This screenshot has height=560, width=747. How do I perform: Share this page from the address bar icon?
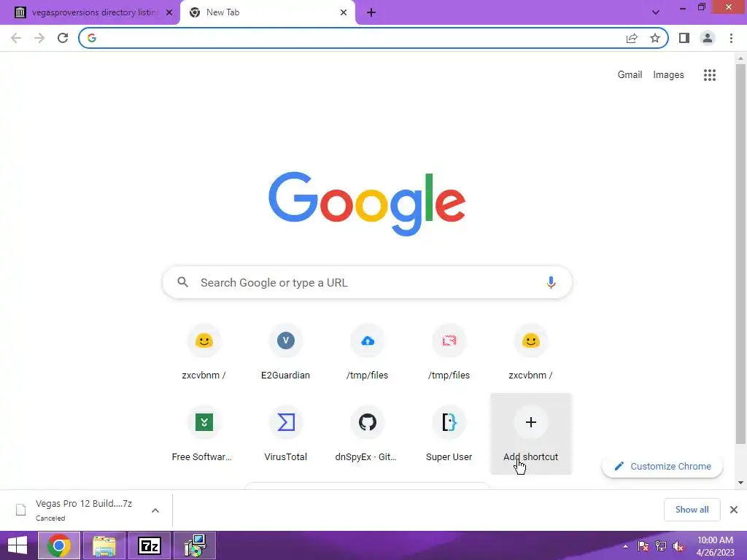click(x=632, y=38)
